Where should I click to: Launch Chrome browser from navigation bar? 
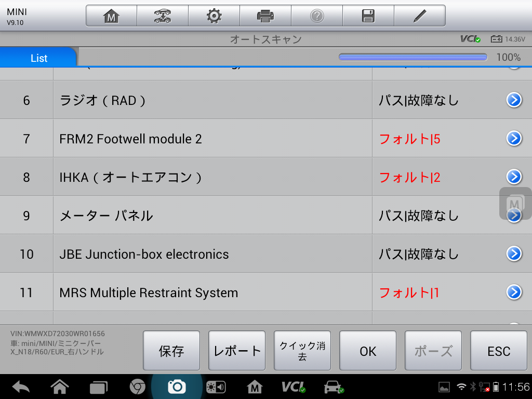tap(137, 387)
